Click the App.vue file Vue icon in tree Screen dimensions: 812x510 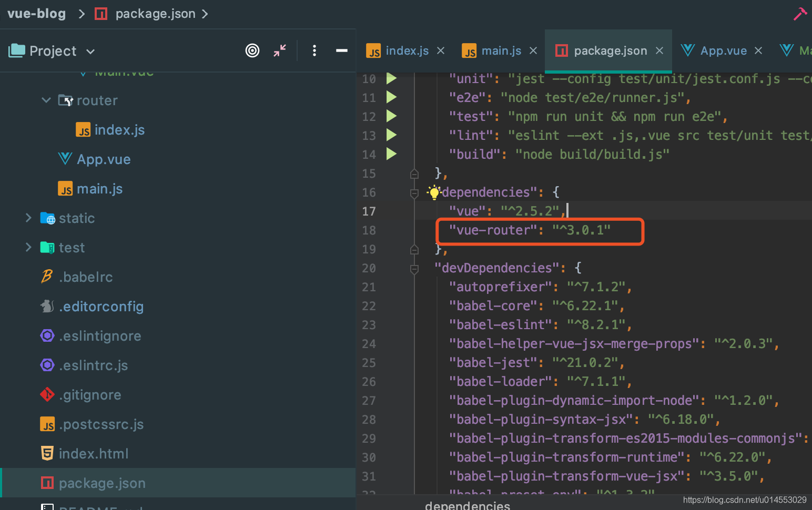click(x=65, y=159)
